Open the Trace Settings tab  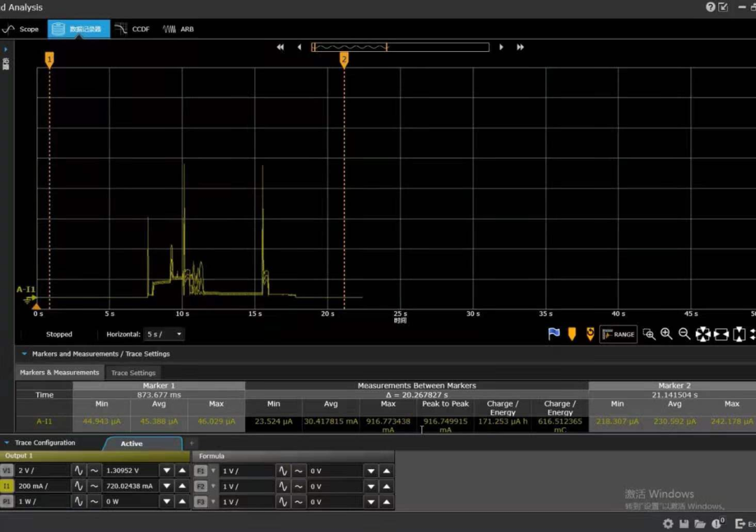point(133,373)
